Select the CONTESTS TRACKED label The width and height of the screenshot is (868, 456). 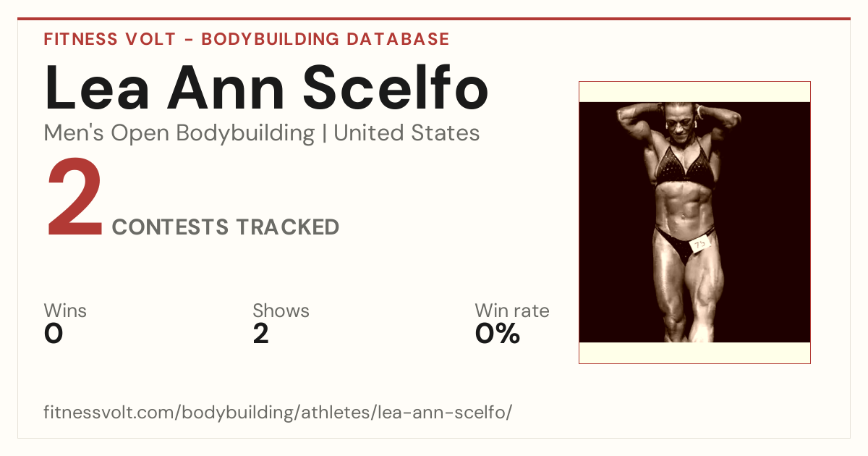226,227
